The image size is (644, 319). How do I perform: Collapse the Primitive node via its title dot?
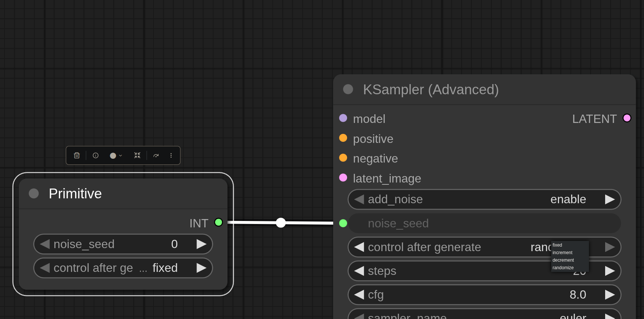click(x=34, y=193)
